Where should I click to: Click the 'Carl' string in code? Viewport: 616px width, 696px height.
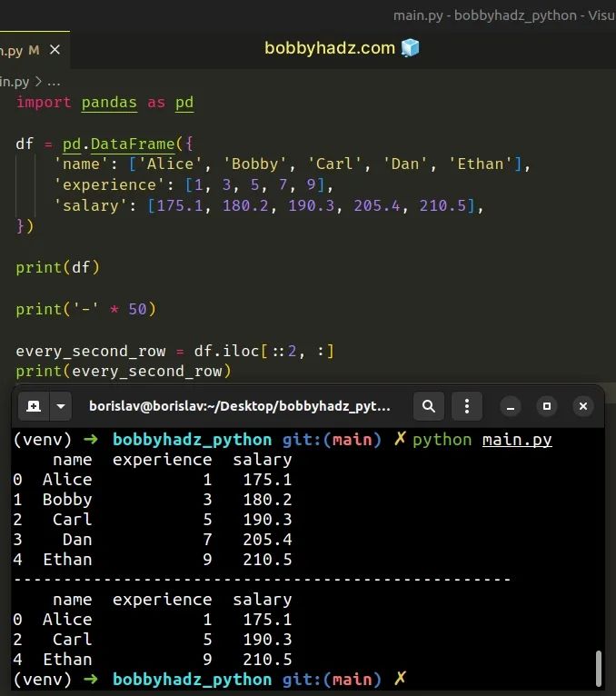[x=334, y=164]
